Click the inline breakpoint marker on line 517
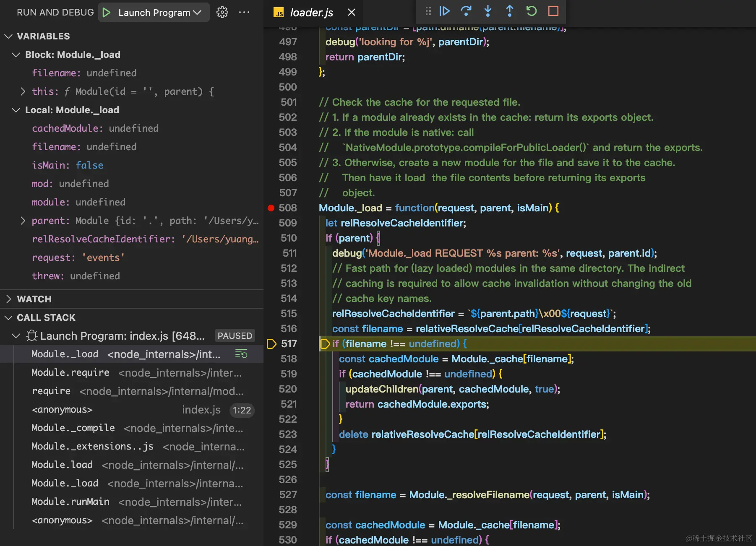This screenshot has height=546, width=756. click(325, 344)
